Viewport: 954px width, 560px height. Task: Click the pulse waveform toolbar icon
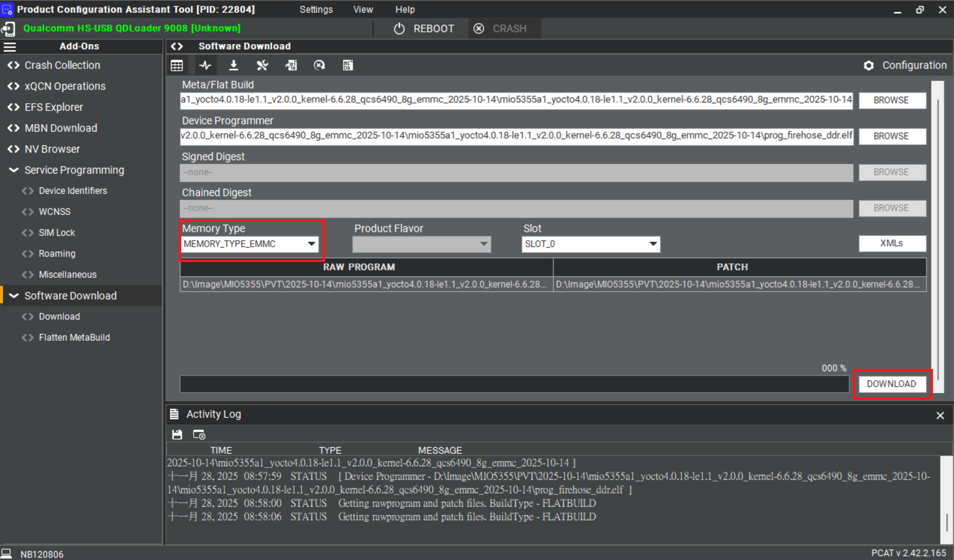pos(205,65)
